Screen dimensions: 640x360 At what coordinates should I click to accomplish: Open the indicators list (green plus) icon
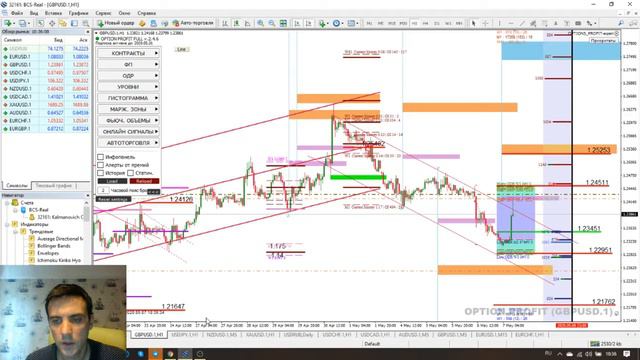322,23
